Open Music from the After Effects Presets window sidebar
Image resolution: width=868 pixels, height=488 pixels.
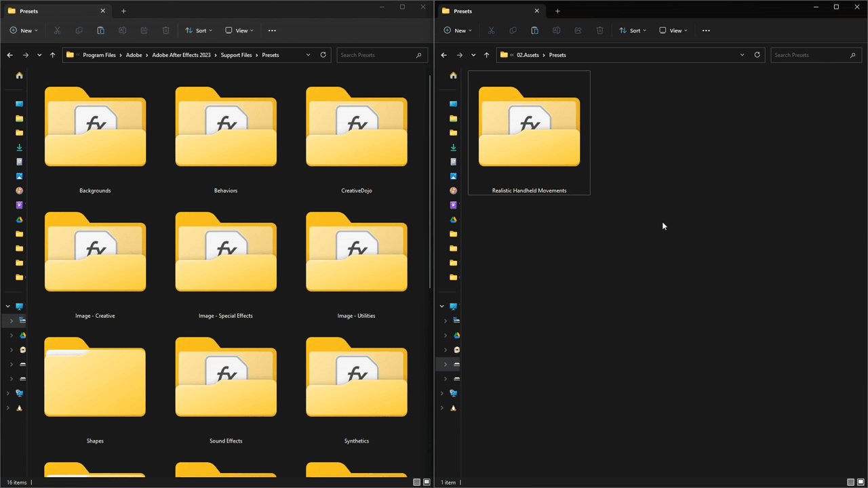click(19, 190)
